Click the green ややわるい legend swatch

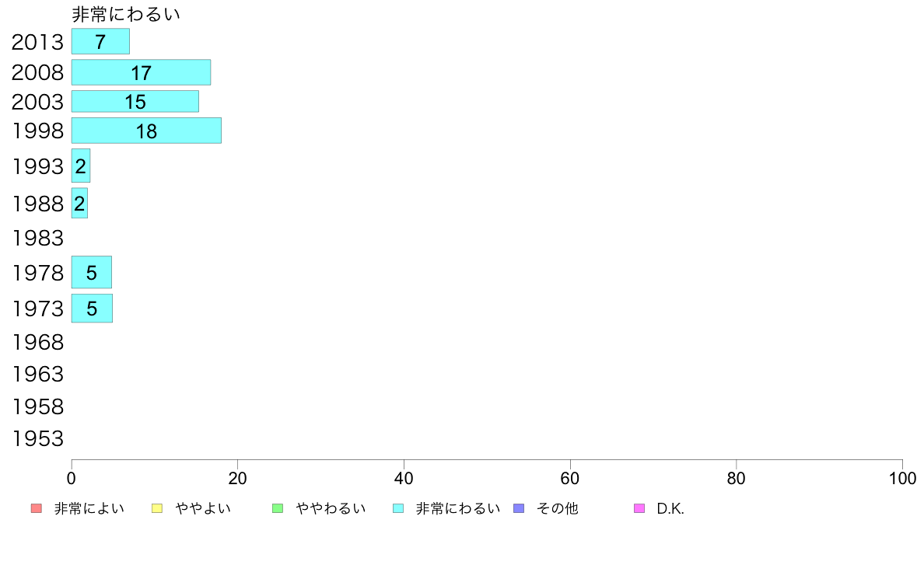(x=277, y=509)
